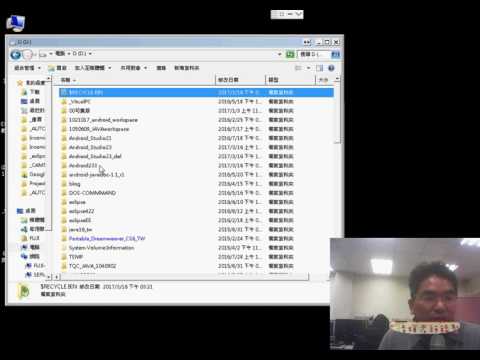Sort by the Type column header
The image size is (480, 360).
[x=290, y=80]
